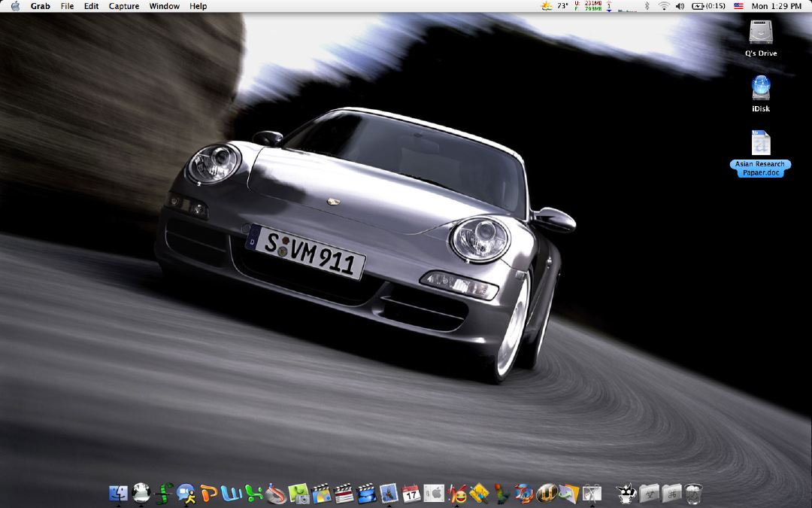
Task: Open iCal calendar in the dock
Action: point(411,494)
